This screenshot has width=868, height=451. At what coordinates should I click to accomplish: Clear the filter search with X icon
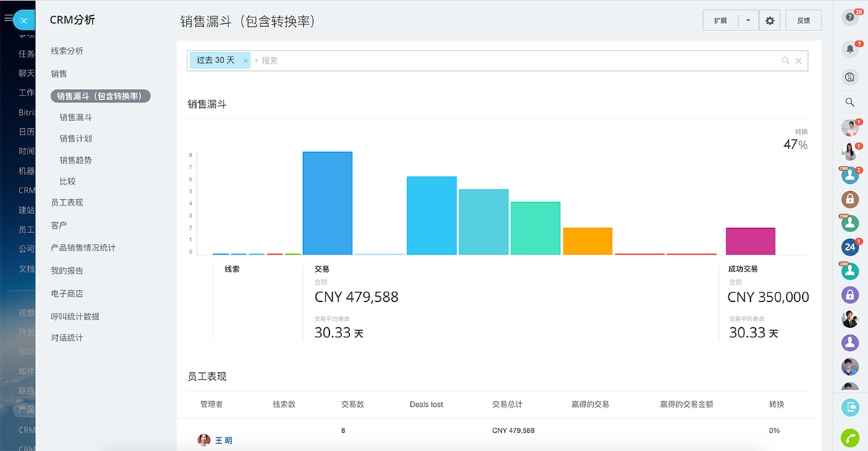[x=799, y=61]
